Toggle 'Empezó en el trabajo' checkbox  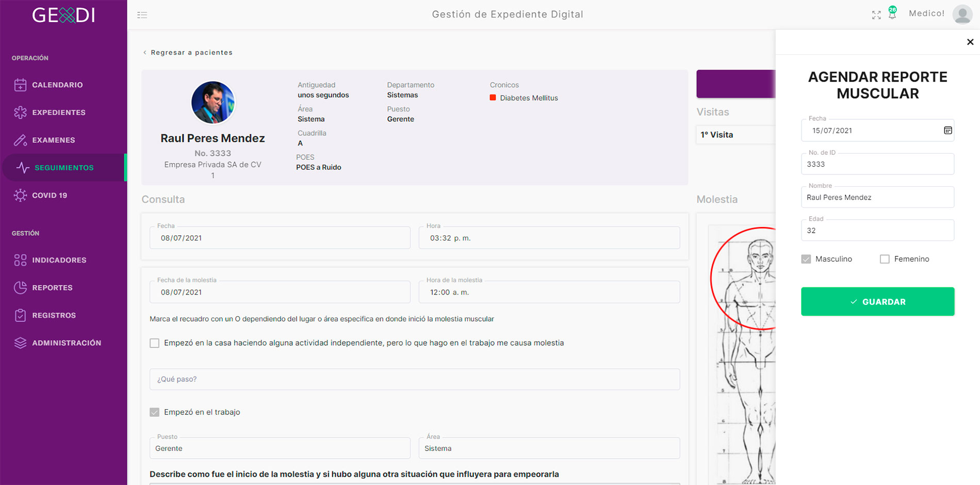[154, 412]
